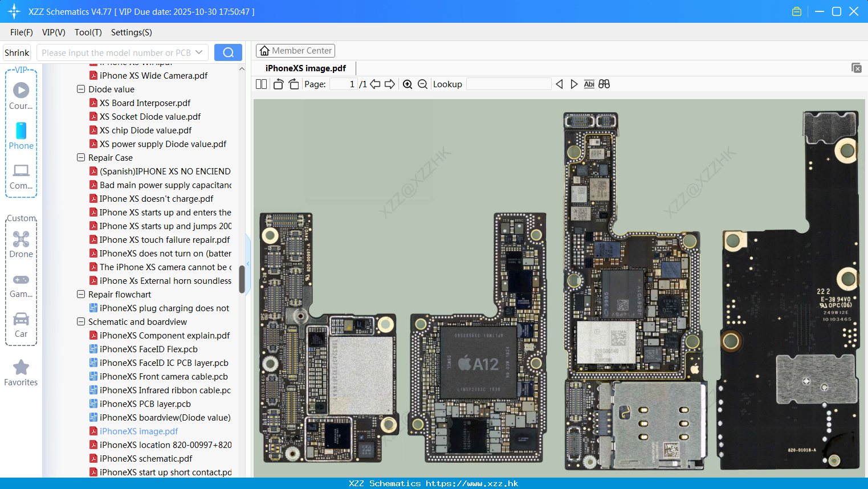Open iPhone XS Wide Camera.pdf
The height and width of the screenshot is (489, 868).
click(x=153, y=75)
